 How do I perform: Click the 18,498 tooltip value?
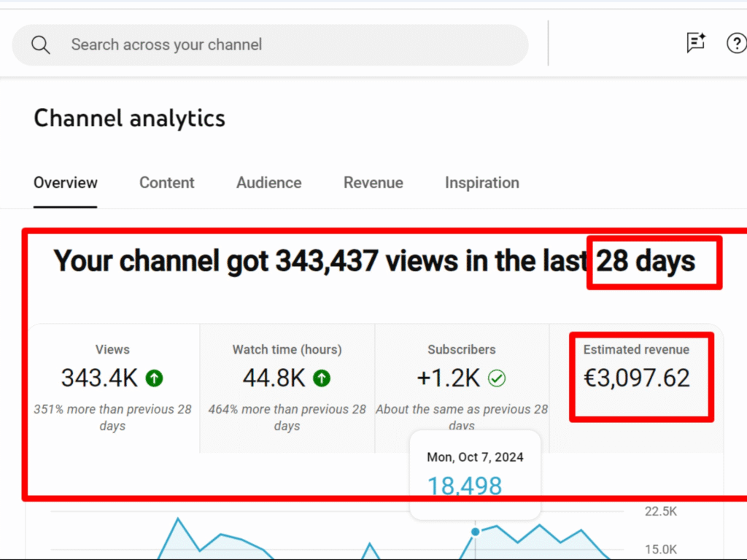tap(465, 486)
